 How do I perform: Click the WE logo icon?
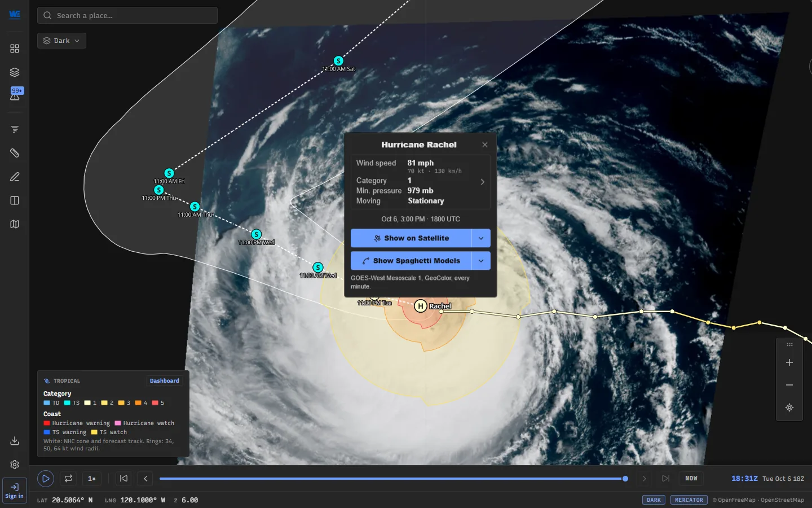pos(15,14)
